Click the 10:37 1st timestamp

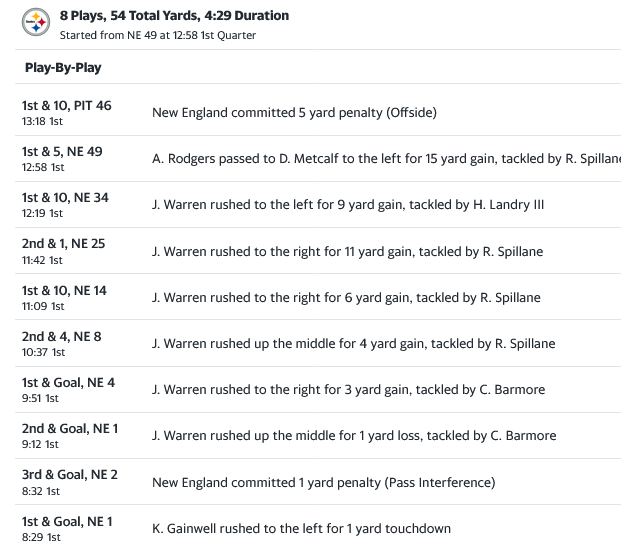click(x=42, y=352)
